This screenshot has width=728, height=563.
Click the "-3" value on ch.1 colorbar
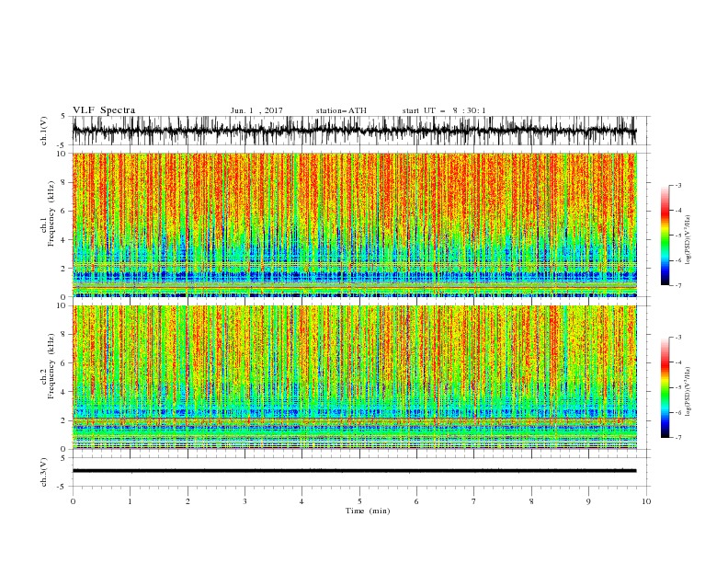[678, 185]
